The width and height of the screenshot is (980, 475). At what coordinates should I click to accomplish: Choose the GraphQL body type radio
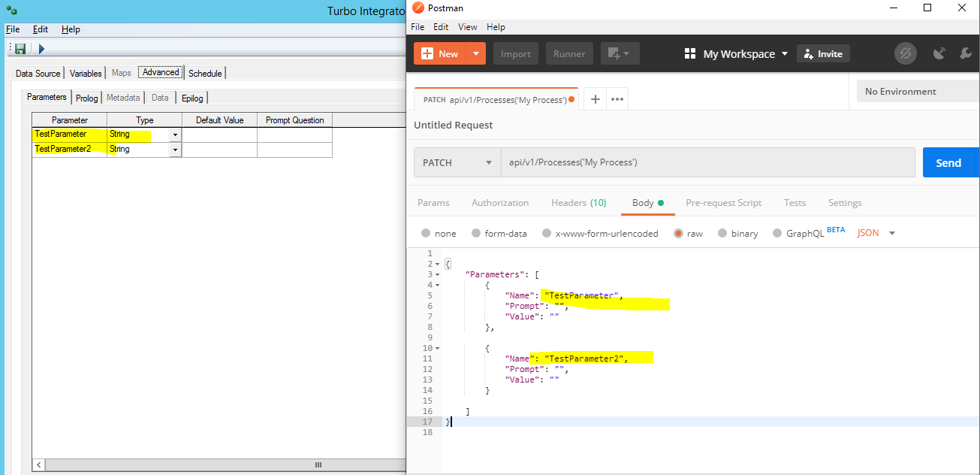pos(777,233)
